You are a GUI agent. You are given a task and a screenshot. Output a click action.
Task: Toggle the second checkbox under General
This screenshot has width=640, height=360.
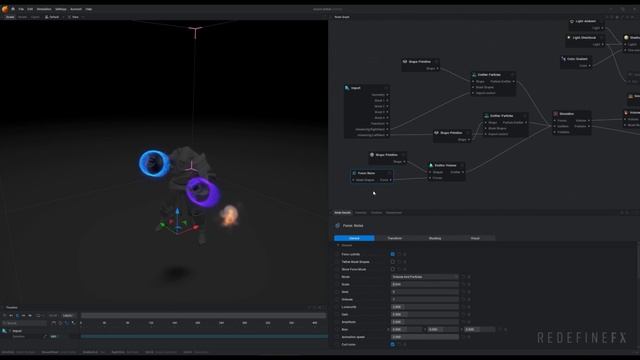392,262
